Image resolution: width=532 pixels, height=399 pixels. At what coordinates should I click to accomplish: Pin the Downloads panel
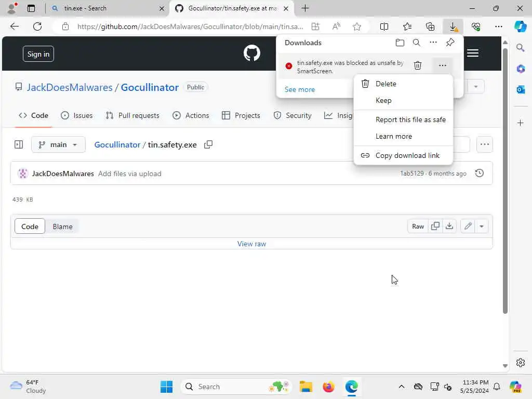(450, 43)
